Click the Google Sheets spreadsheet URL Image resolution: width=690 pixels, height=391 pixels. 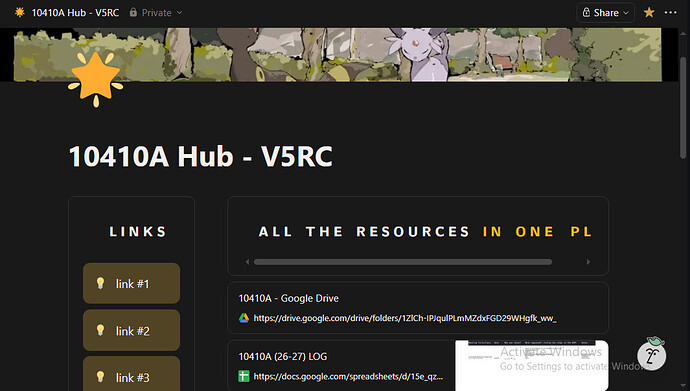[348, 376]
